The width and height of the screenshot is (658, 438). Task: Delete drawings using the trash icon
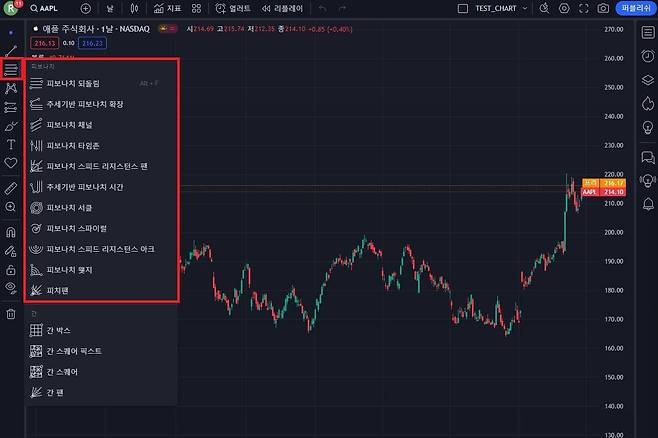point(11,314)
